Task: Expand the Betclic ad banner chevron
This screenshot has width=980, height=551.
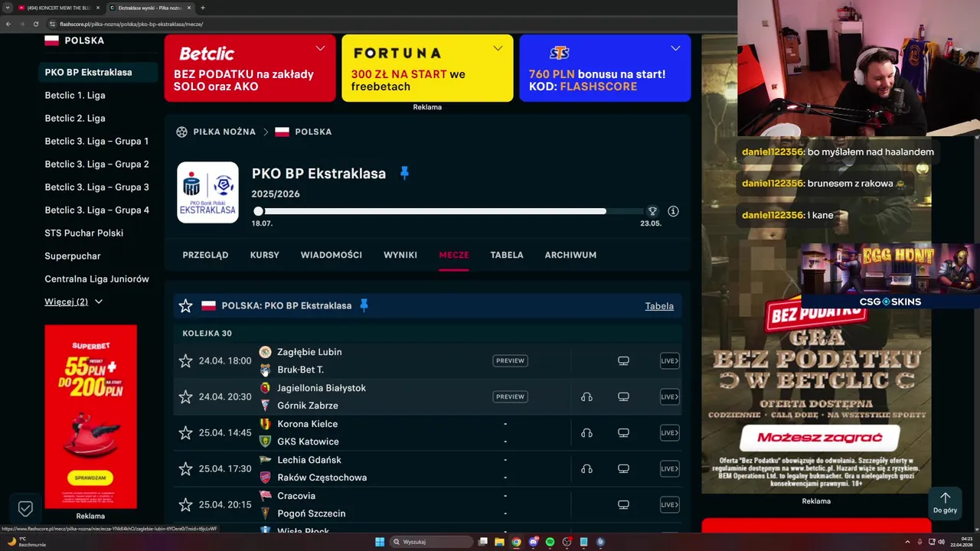Action: point(320,48)
